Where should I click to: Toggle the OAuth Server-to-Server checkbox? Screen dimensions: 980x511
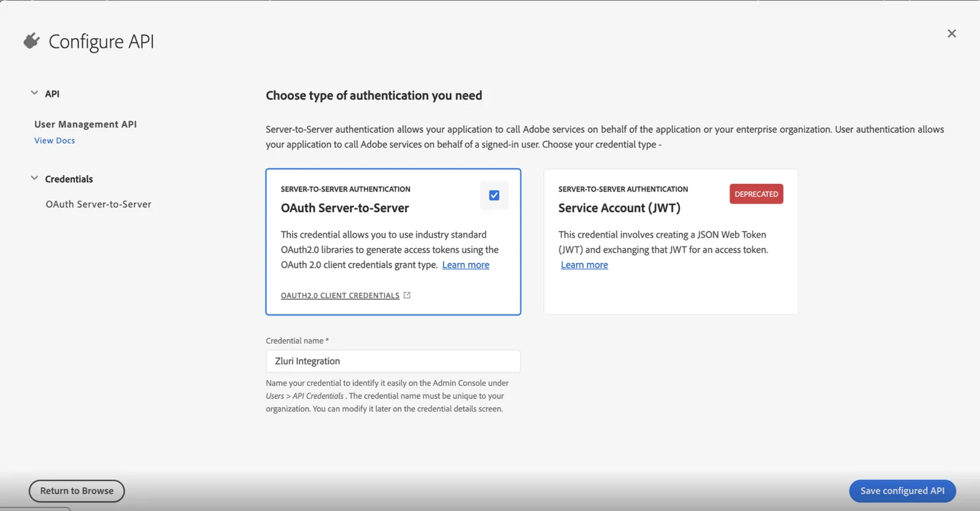point(494,195)
